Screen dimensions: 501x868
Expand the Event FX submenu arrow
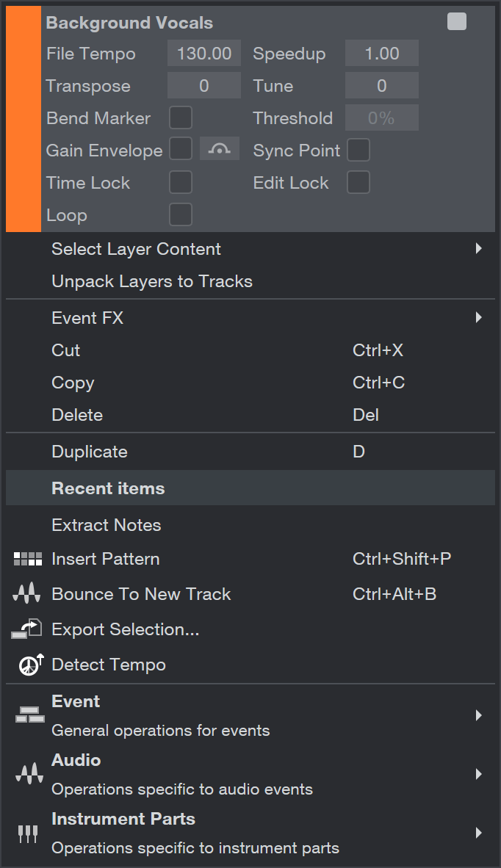pyautogui.click(x=479, y=317)
